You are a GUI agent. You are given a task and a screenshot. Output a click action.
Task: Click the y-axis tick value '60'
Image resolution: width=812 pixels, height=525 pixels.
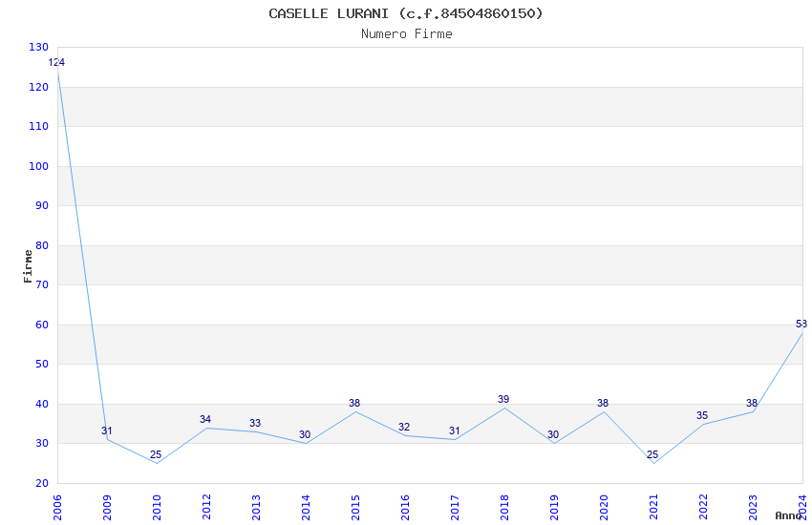coord(42,325)
